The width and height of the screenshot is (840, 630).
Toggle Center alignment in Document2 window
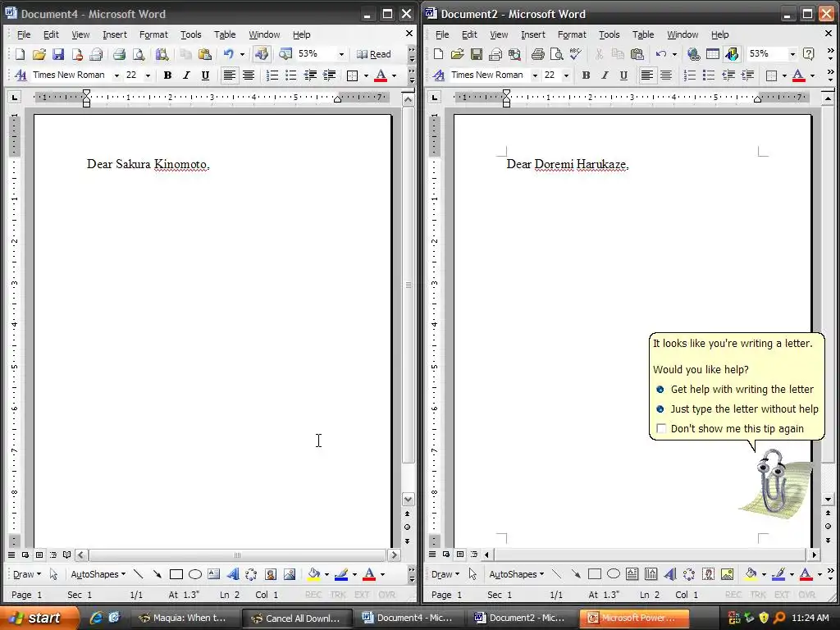click(x=666, y=75)
